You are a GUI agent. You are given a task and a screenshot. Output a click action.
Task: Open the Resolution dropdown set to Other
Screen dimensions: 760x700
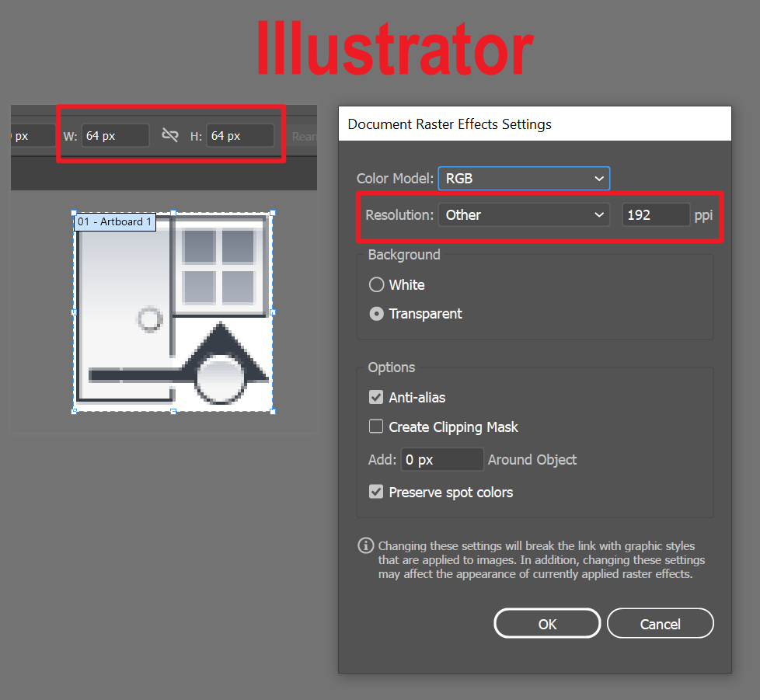[x=524, y=214]
